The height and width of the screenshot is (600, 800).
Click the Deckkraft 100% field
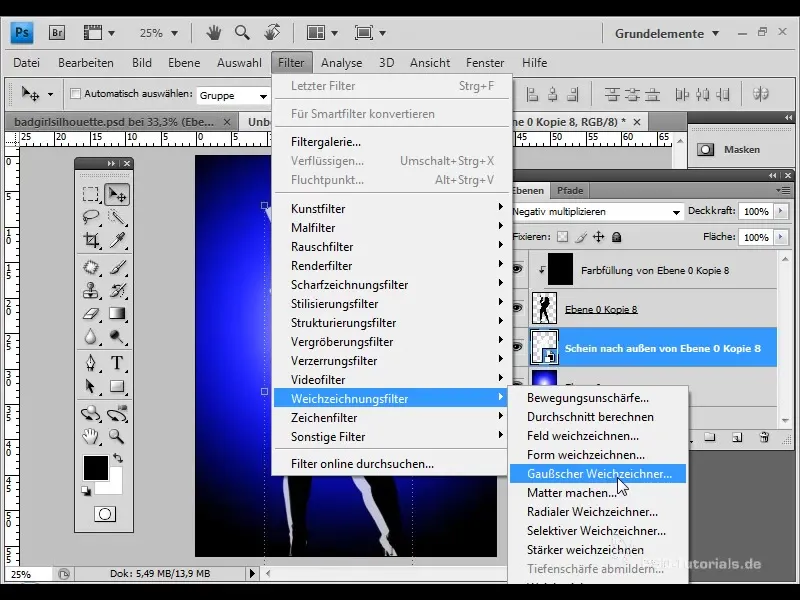[x=756, y=211]
